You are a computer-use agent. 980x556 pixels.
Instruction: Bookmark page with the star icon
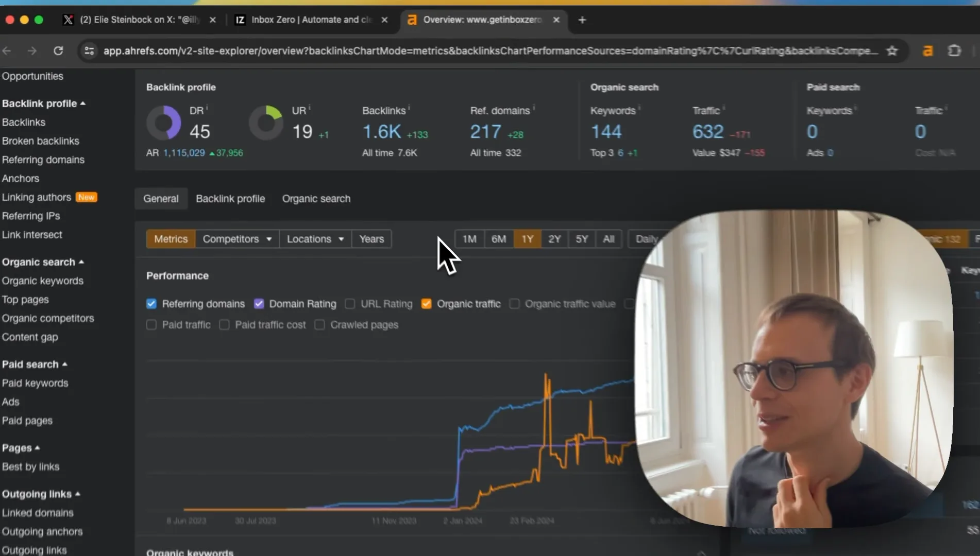(x=892, y=50)
